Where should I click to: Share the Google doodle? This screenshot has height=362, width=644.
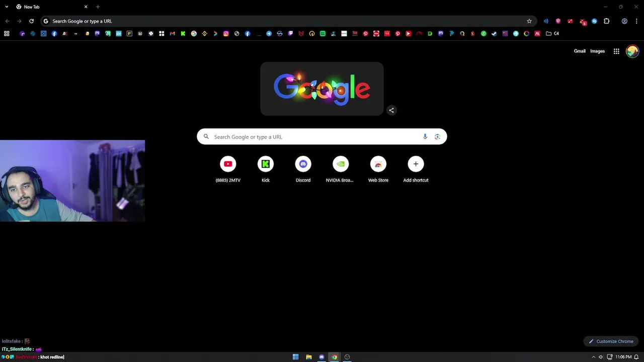point(391,110)
